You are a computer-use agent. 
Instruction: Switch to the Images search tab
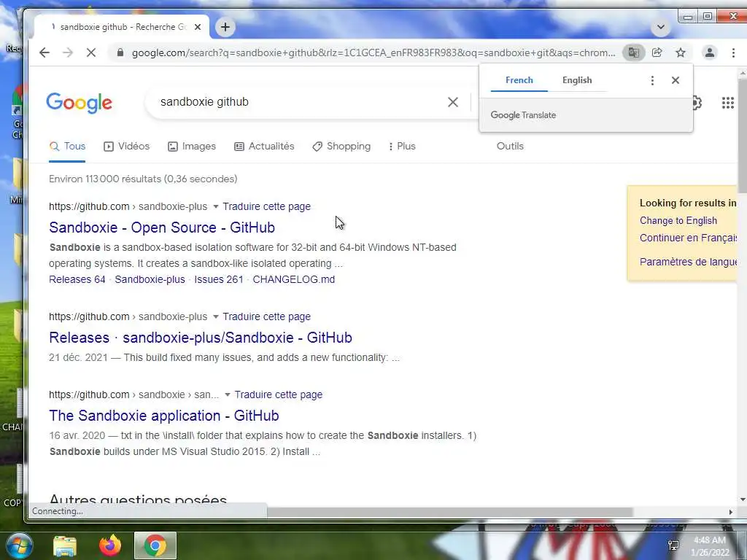pos(192,146)
